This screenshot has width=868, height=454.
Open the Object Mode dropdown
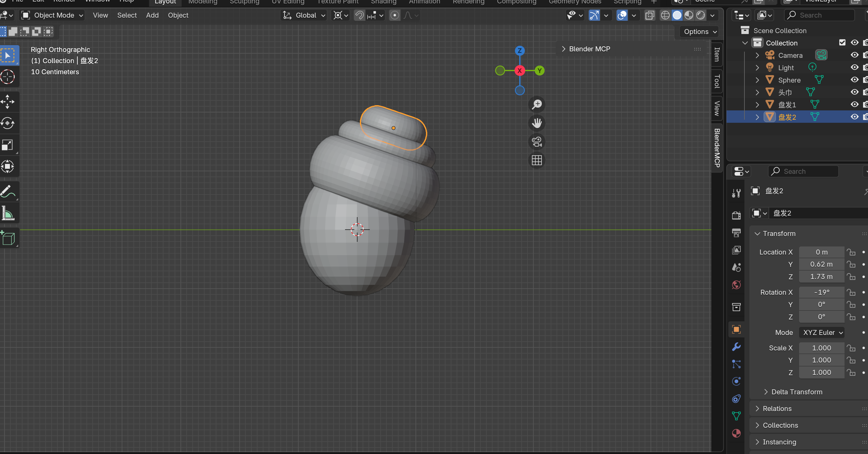coord(53,15)
